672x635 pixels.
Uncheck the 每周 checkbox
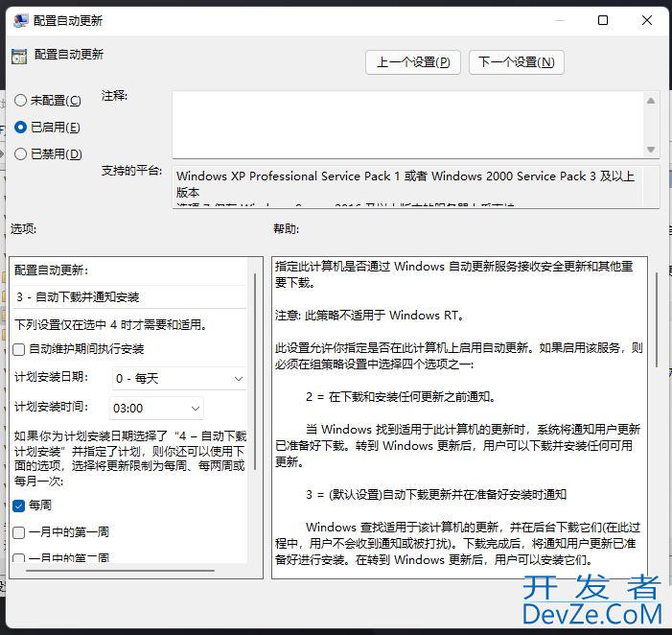coord(19,506)
